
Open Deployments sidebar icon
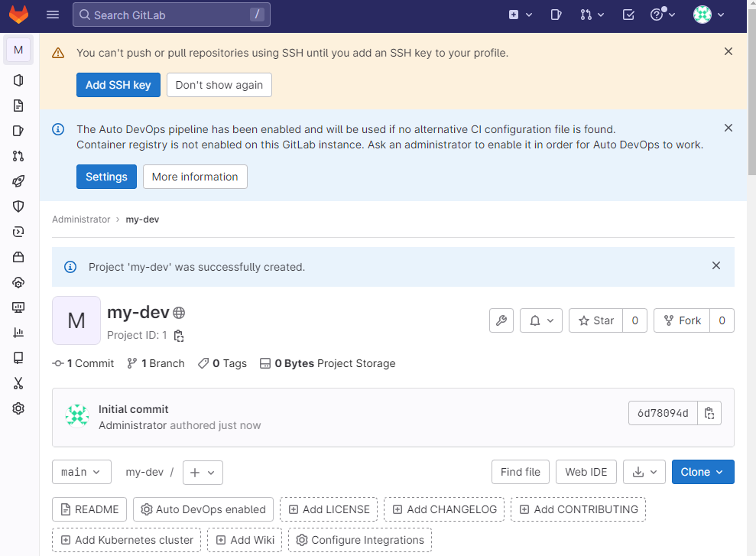(x=18, y=232)
